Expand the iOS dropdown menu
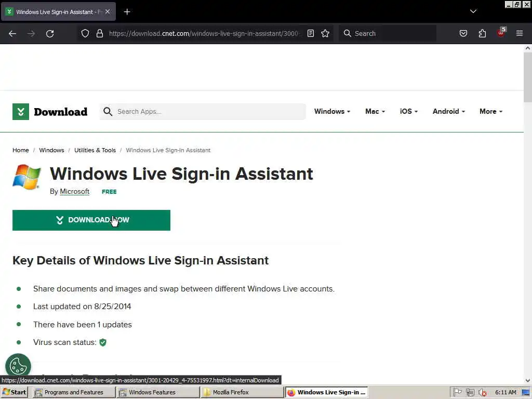The image size is (532, 399). click(x=408, y=111)
